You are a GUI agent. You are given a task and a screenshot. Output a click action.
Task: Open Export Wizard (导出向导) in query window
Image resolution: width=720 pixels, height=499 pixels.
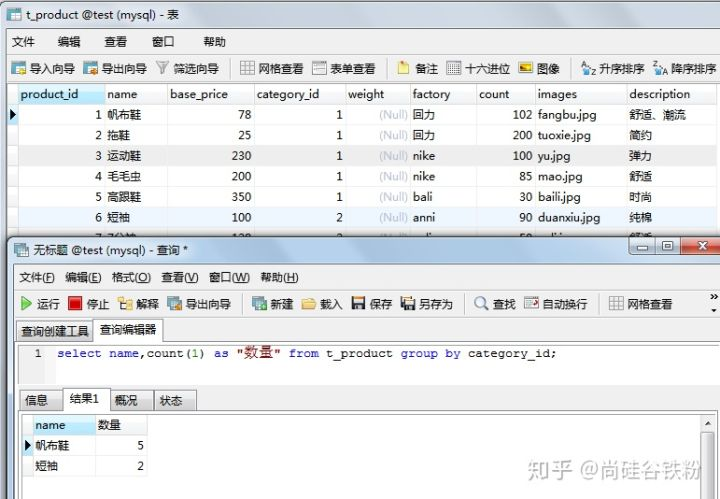(x=199, y=303)
